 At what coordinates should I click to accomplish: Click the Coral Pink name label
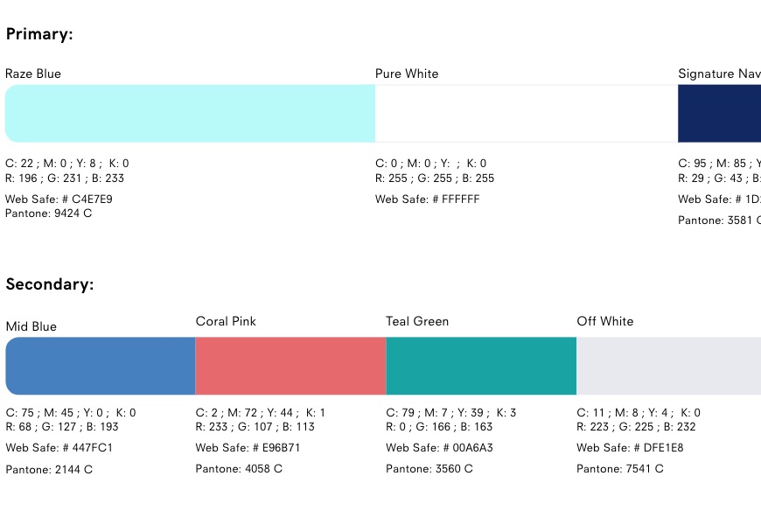click(226, 321)
